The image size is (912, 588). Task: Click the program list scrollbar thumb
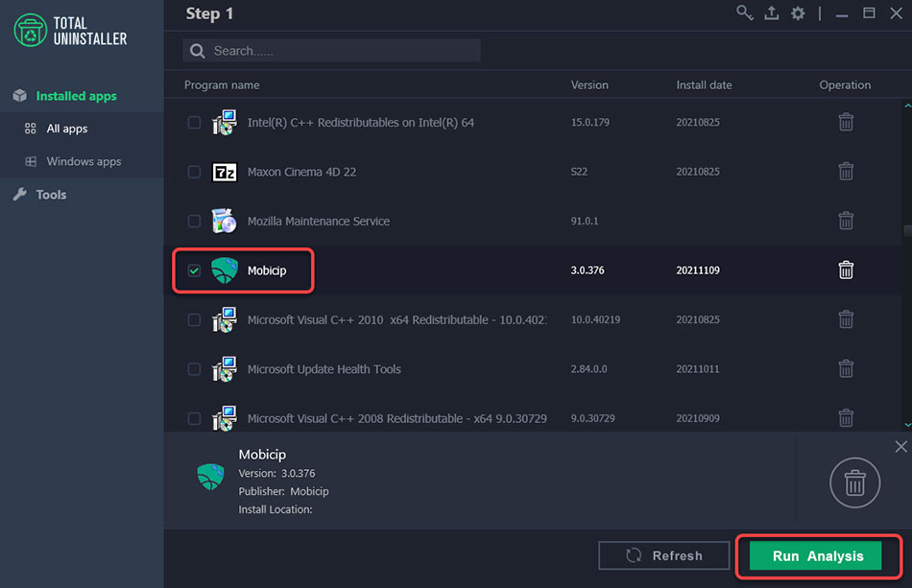point(907,230)
